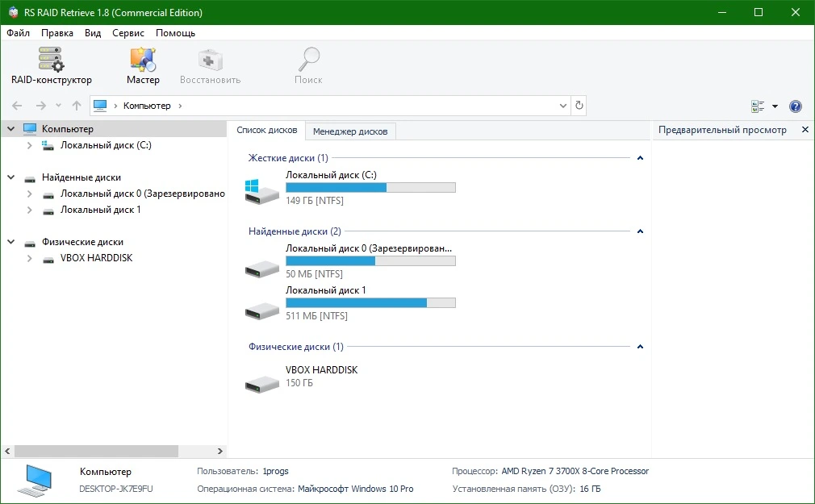This screenshot has width=815, height=504.
Task: Select VBOX HARDDISK in the tree
Action: pos(97,258)
